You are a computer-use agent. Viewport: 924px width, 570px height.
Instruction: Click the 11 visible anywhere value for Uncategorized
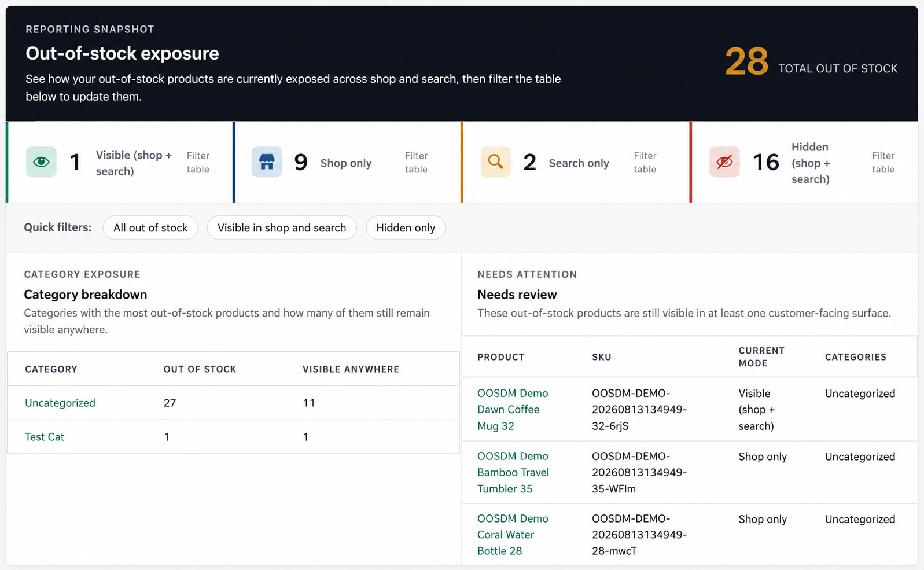tap(309, 403)
